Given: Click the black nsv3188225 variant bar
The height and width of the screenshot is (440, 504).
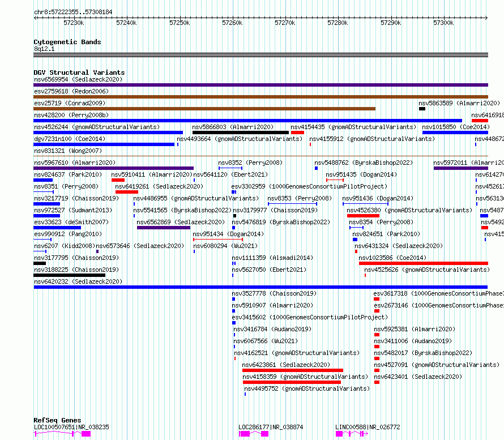Looking at the screenshot, I should [x=70, y=275].
